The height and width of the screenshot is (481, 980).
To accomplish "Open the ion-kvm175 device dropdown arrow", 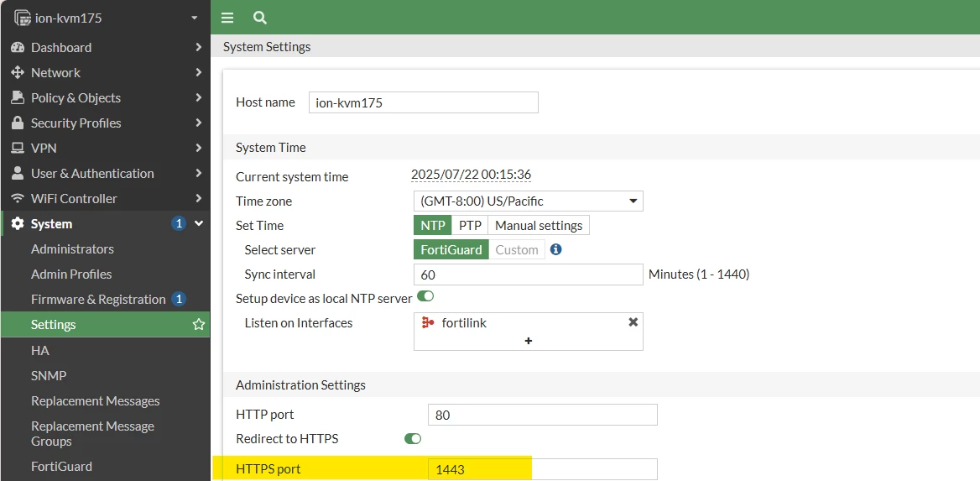I will tap(194, 18).
